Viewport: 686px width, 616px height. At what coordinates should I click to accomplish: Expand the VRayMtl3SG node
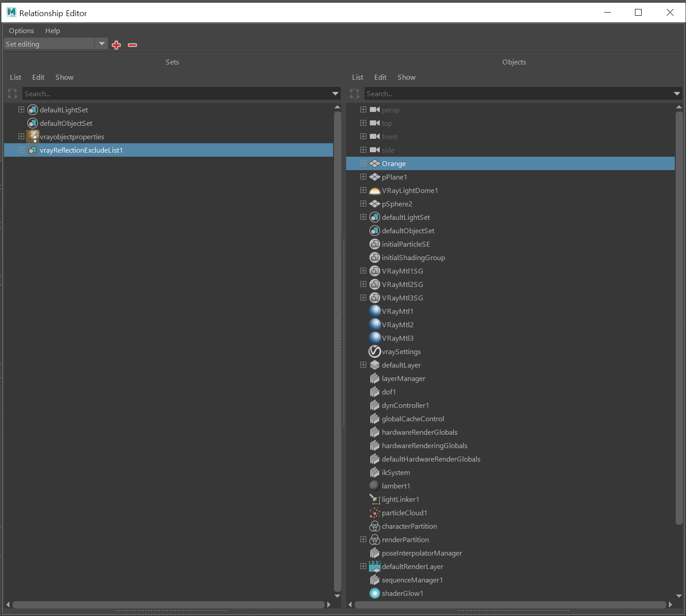(363, 297)
